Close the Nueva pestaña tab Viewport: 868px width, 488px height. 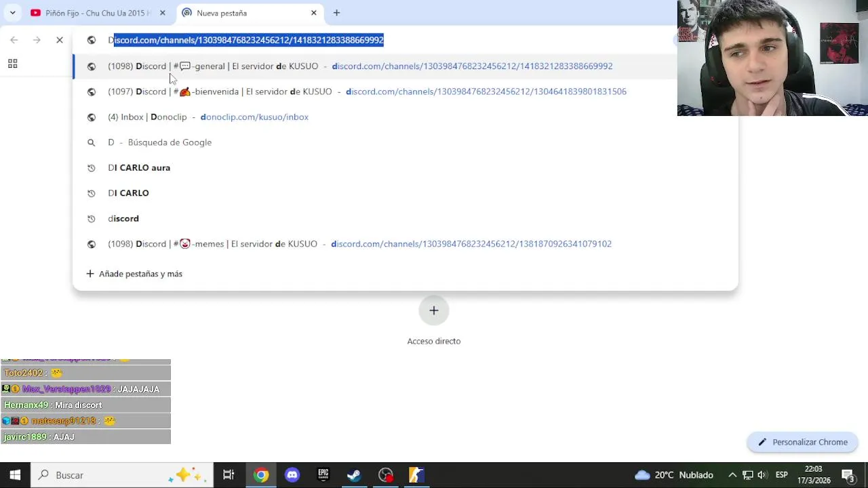click(x=313, y=13)
